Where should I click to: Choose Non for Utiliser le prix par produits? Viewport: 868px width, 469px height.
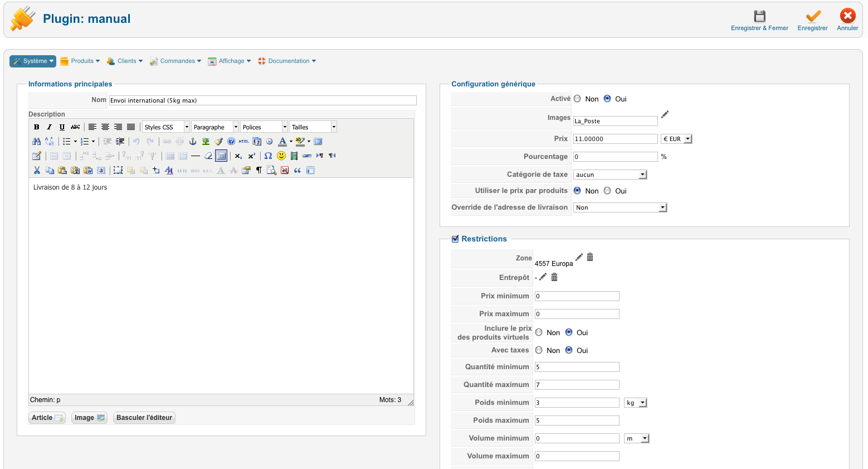[577, 191]
